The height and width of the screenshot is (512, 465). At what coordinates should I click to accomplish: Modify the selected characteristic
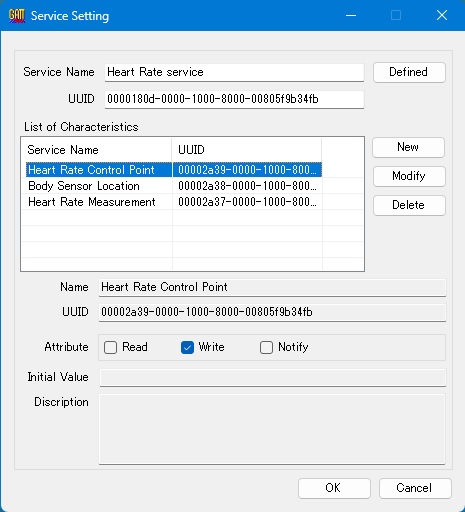409,176
